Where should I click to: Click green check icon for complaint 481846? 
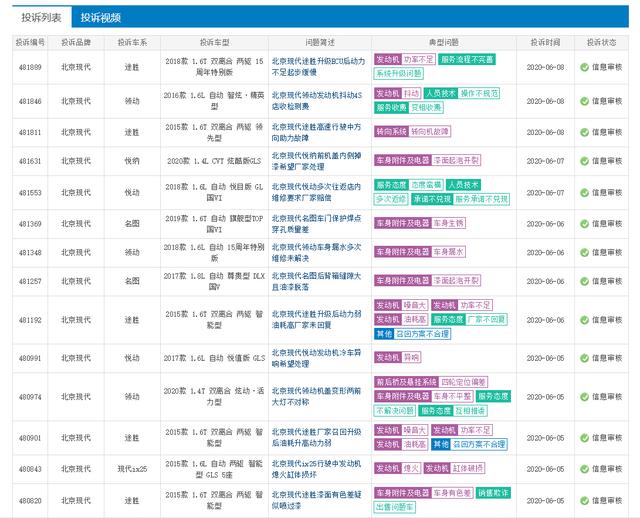pos(584,101)
